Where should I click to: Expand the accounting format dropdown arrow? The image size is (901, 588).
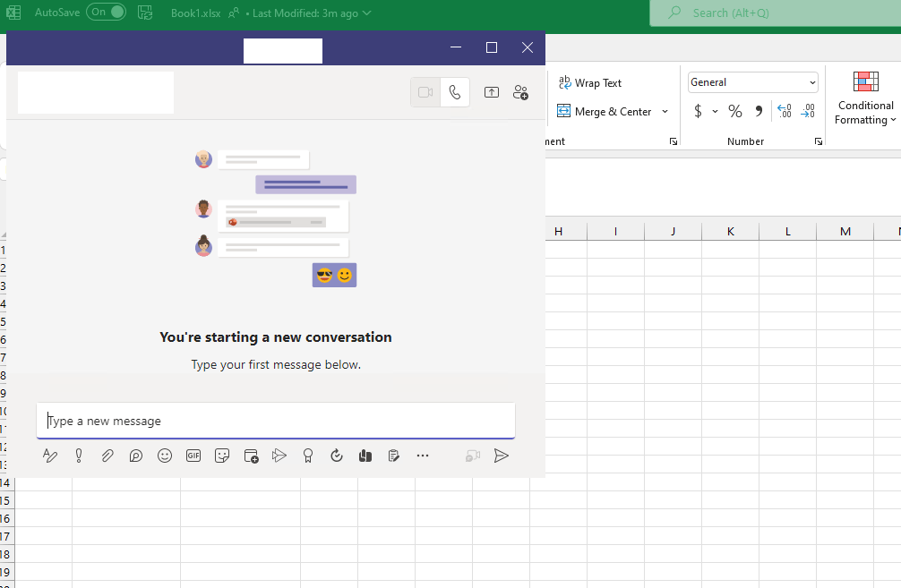pos(715,111)
